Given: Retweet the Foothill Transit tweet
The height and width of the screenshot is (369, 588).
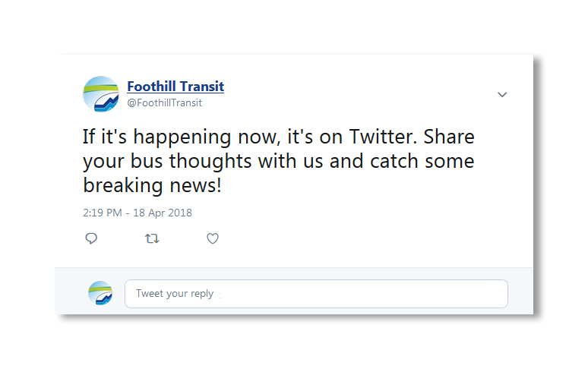Looking at the screenshot, I should pyautogui.click(x=152, y=238).
